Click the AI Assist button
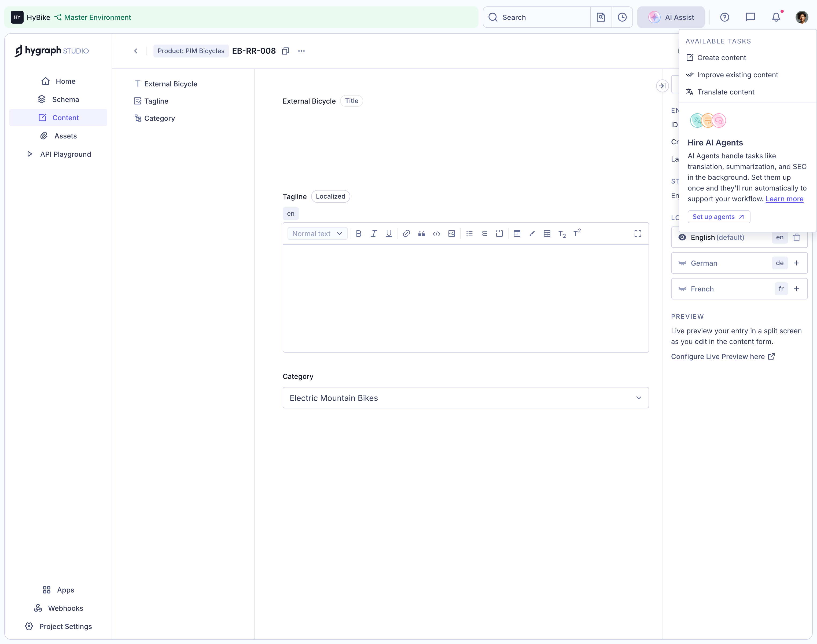The height and width of the screenshot is (644, 817). coord(671,17)
